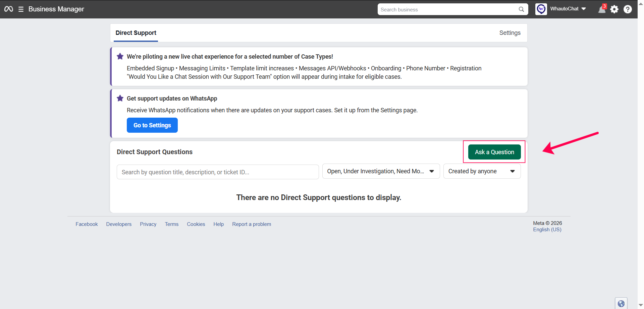Click the "Get support updates on WhatsApp" heading
This screenshot has height=309, width=644.
[x=172, y=99]
